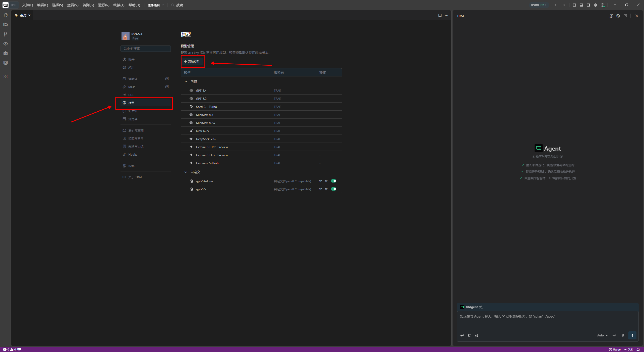Open the 帮助(H) menu
The height and width of the screenshot is (352, 644).
(134, 5)
